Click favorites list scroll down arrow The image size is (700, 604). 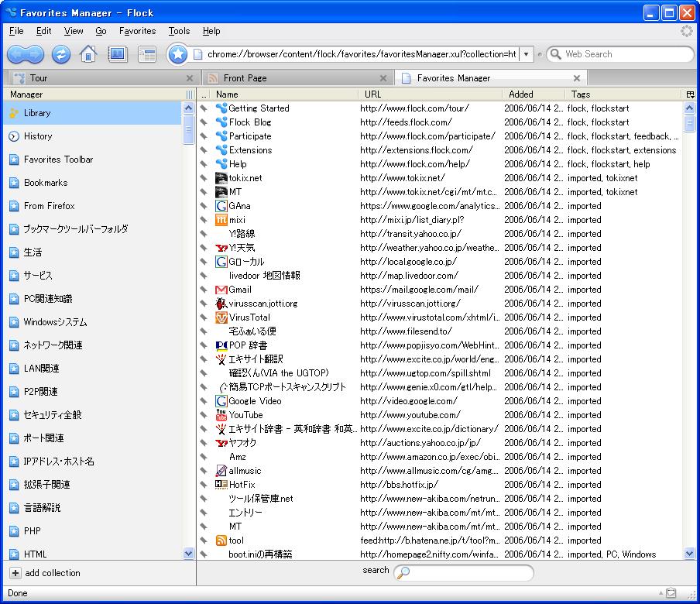[x=690, y=553]
